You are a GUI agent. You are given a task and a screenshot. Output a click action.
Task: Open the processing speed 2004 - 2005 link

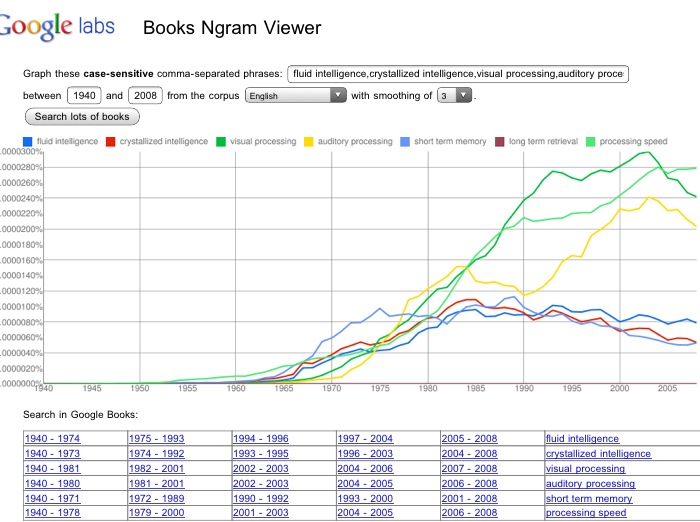click(x=365, y=513)
